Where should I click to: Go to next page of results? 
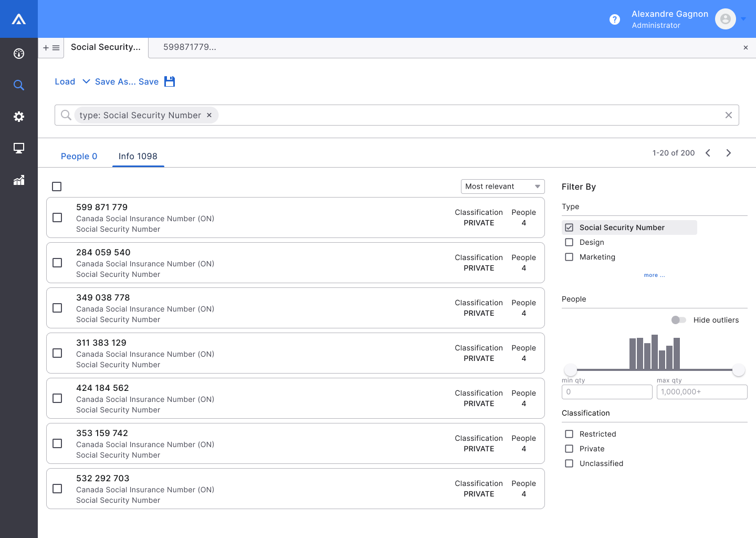(x=728, y=153)
